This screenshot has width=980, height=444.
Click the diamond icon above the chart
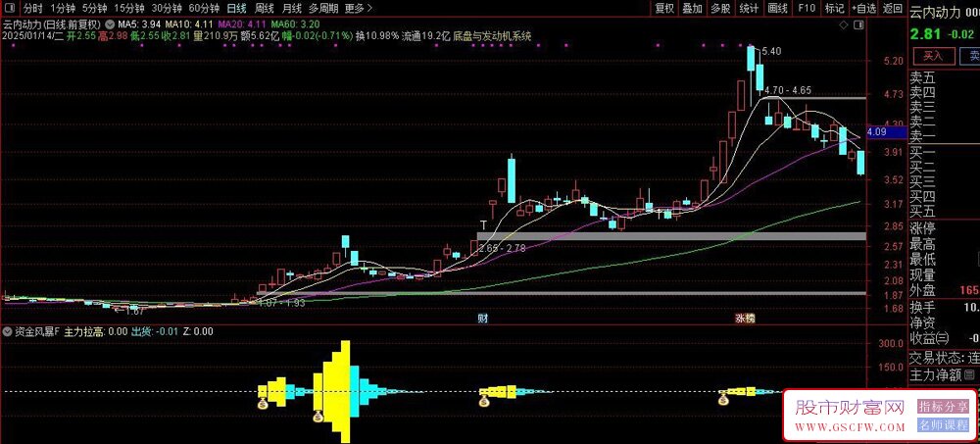(x=843, y=25)
